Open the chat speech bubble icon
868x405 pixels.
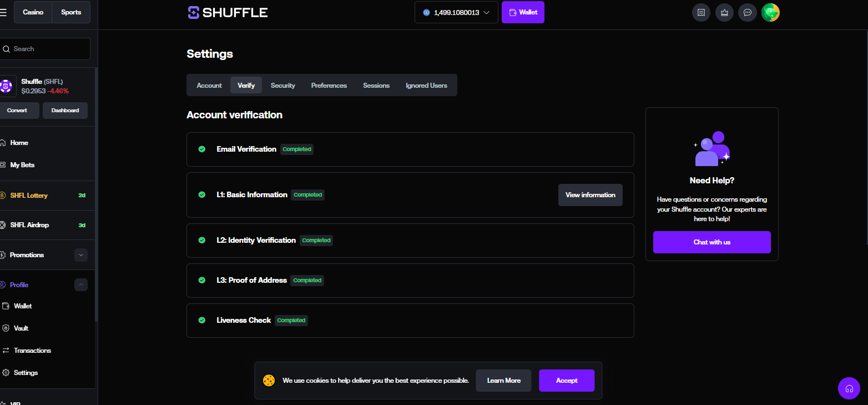pyautogui.click(x=748, y=12)
